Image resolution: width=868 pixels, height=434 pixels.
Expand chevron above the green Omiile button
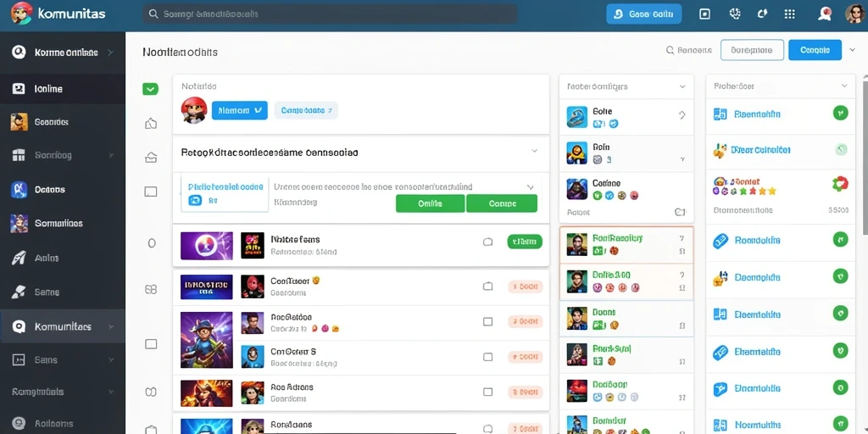click(x=531, y=187)
